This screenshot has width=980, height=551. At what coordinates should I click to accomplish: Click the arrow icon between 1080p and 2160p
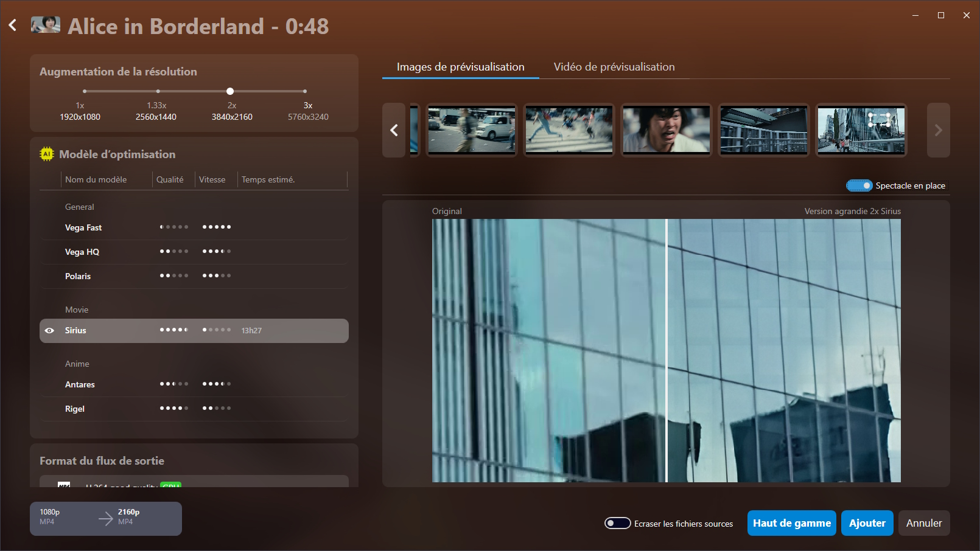click(106, 518)
